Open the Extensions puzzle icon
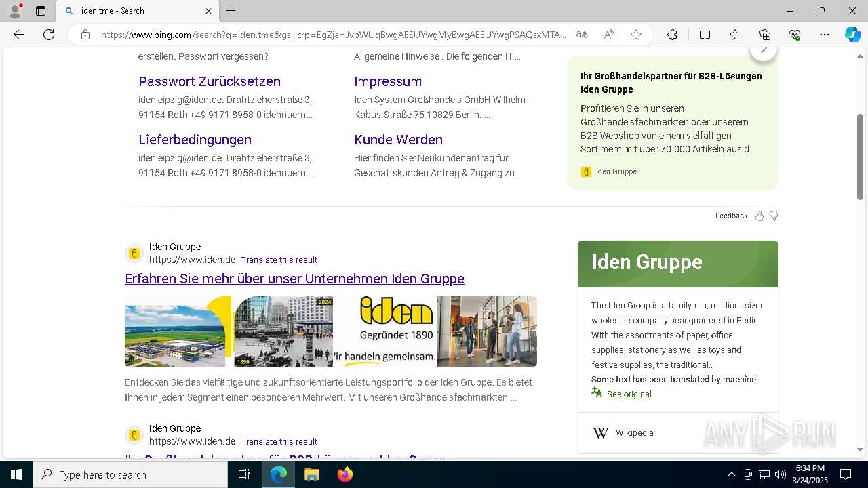The height and width of the screenshot is (488, 868). pos(672,35)
